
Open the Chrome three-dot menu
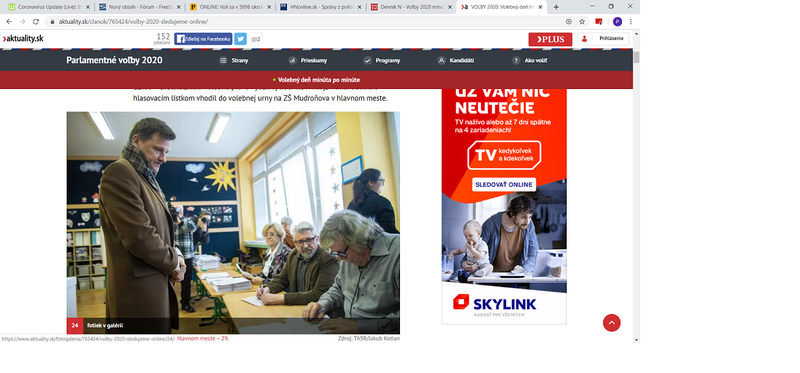point(631,21)
